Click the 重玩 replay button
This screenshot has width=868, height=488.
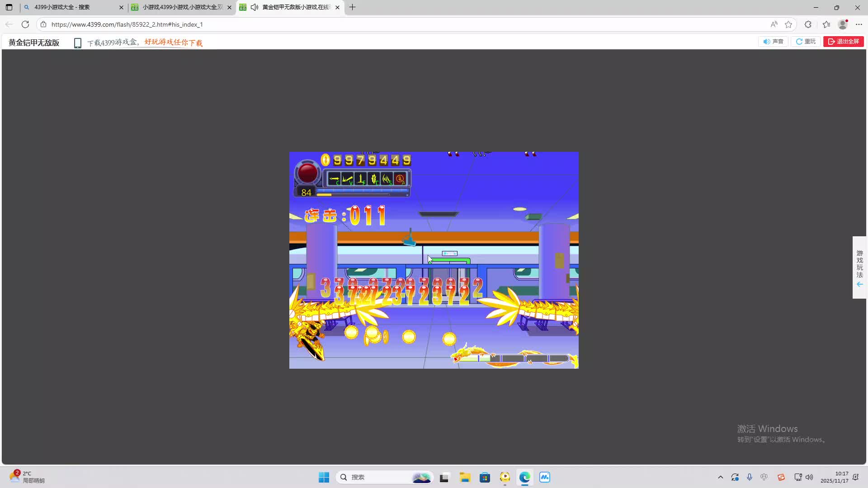click(806, 42)
